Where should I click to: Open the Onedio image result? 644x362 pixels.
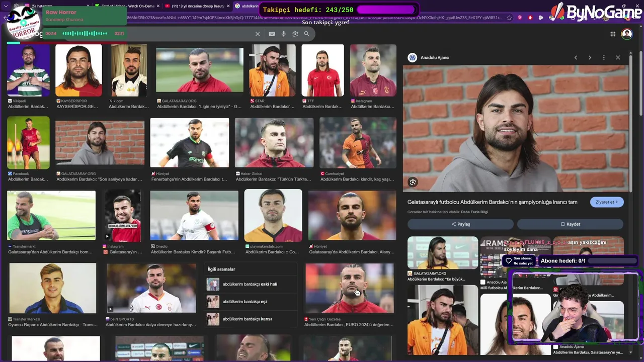pyautogui.click(x=194, y=216)
